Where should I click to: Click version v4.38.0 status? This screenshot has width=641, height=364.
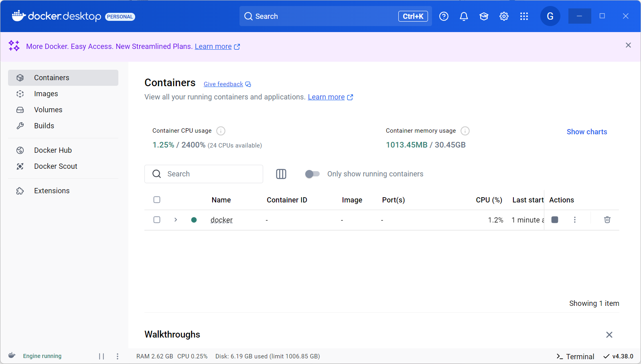coord(618,356)
